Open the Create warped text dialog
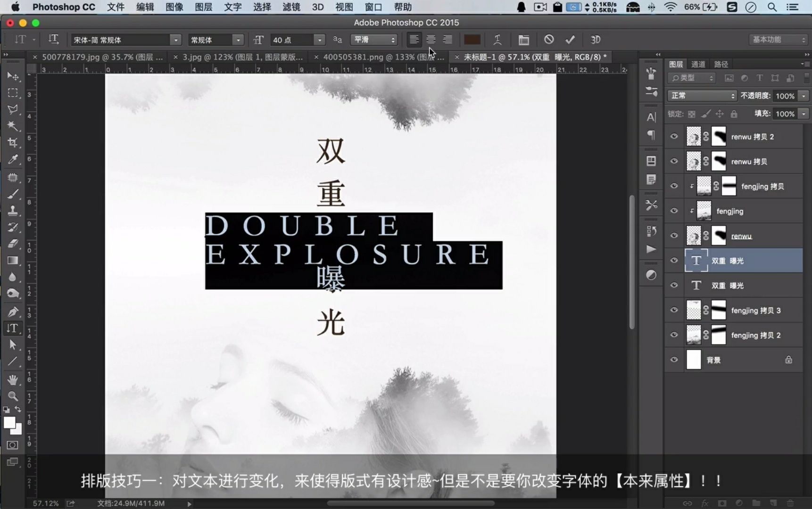 497,40
